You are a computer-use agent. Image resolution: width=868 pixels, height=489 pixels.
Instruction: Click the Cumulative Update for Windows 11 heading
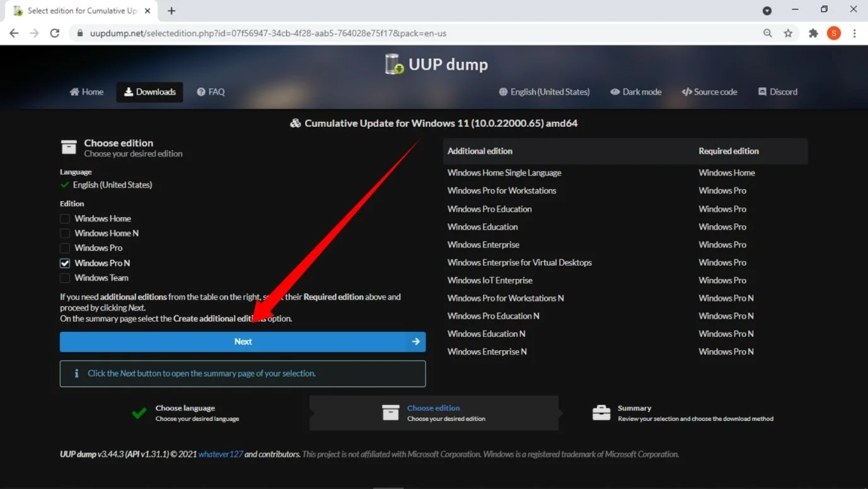(434, 123)
